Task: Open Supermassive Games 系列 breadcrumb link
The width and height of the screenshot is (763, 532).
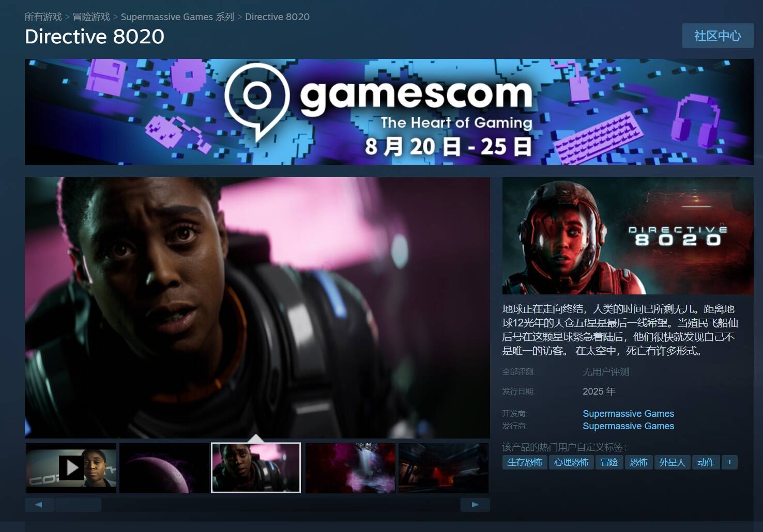Action: coord(177,17)
